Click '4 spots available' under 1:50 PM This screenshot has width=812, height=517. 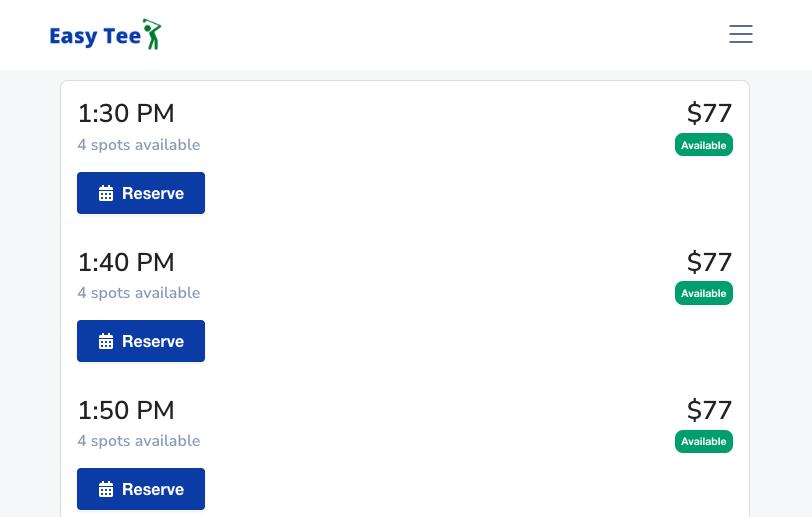click(139, 441)
